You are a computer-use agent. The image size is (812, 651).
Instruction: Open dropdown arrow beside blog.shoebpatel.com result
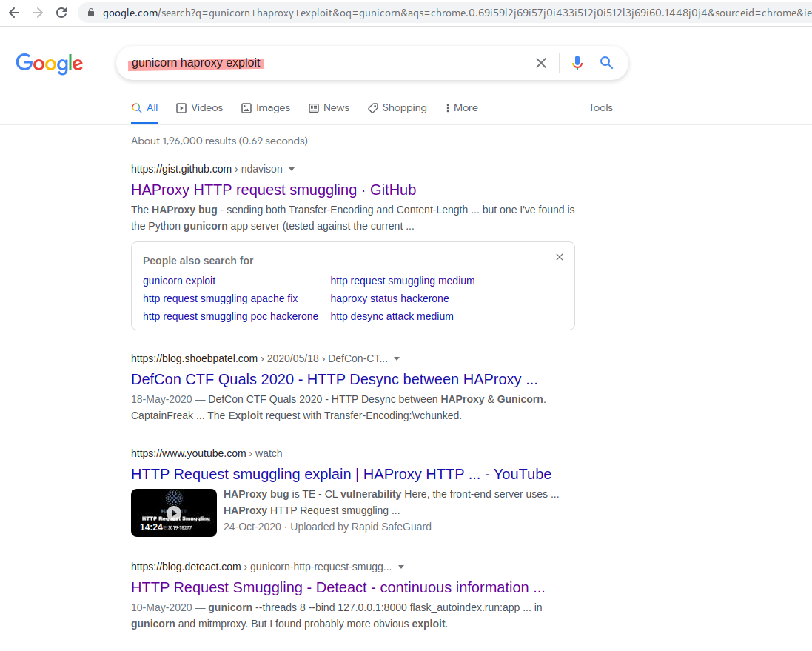397,358
